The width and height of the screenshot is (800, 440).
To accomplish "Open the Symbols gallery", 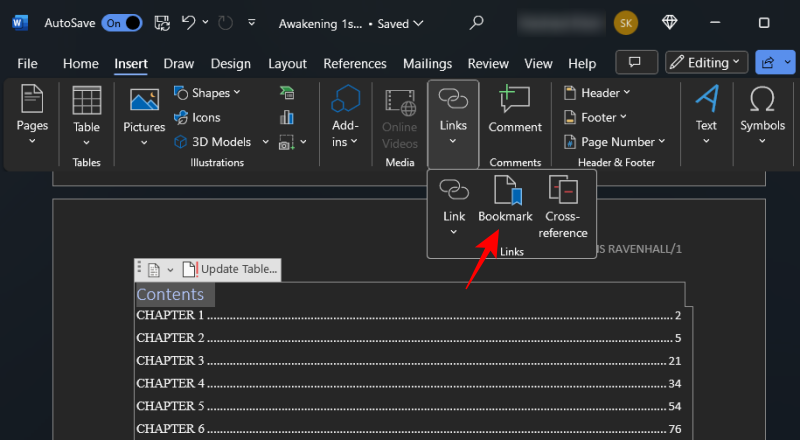I will point(762,112).
